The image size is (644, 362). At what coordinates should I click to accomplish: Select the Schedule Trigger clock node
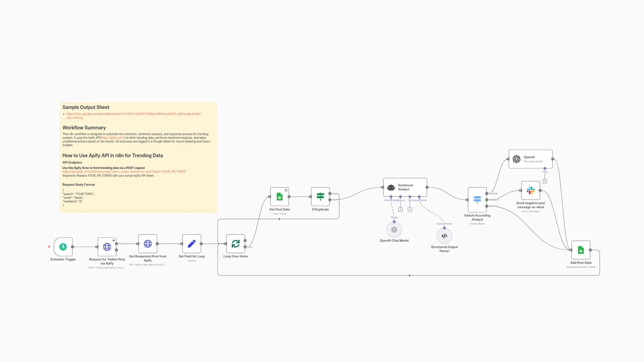pos(63,247)
